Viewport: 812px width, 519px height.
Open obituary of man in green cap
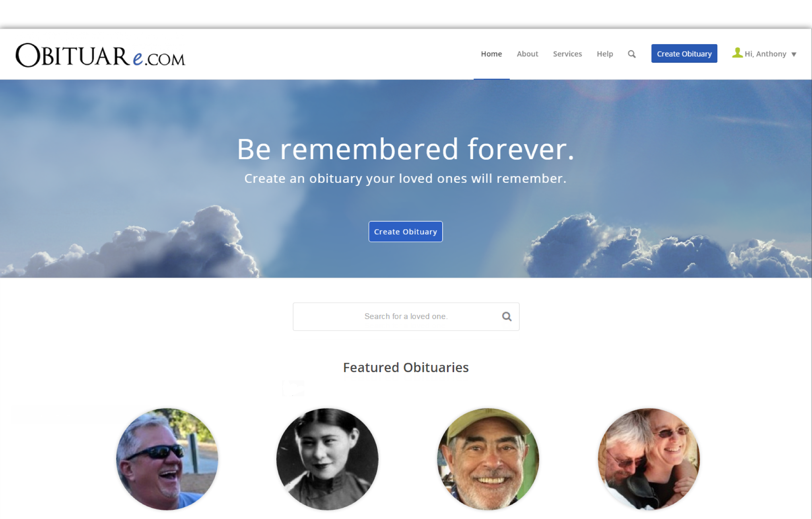coord(488,459)
